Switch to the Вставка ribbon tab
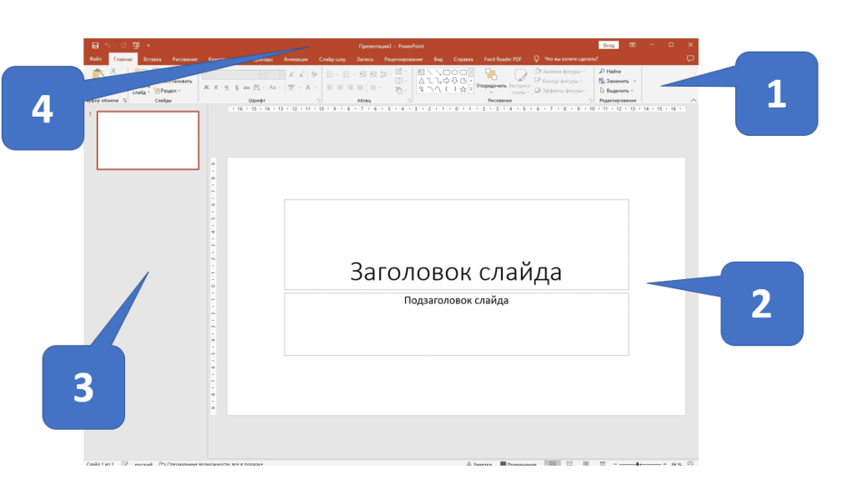The width and height of the screenshot is (852, 504). coord(152,59)
